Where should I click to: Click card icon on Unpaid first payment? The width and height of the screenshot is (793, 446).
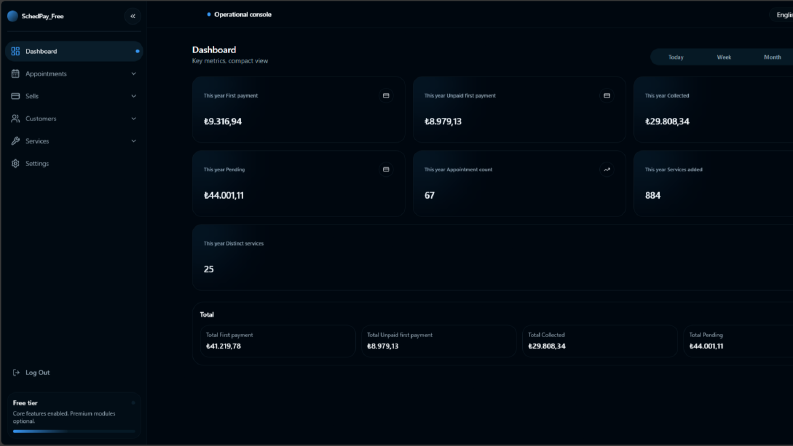click(x=606, y=96)
